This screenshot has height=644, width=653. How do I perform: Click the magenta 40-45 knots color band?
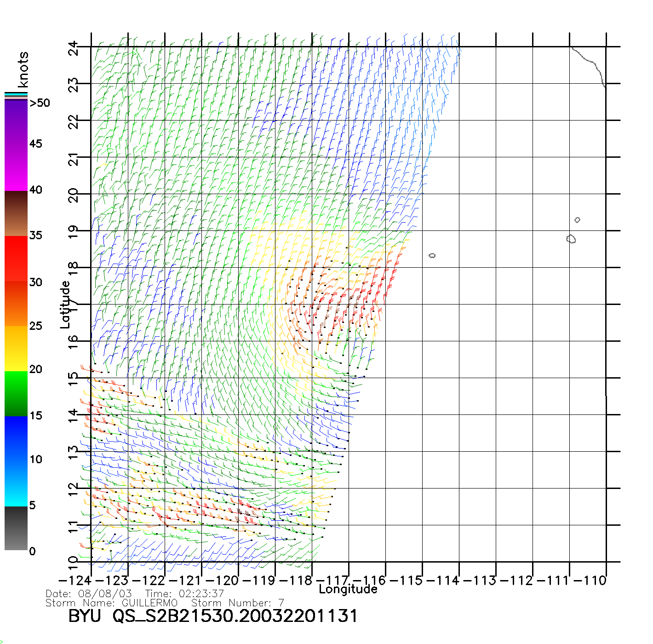(x=16, y=168)
